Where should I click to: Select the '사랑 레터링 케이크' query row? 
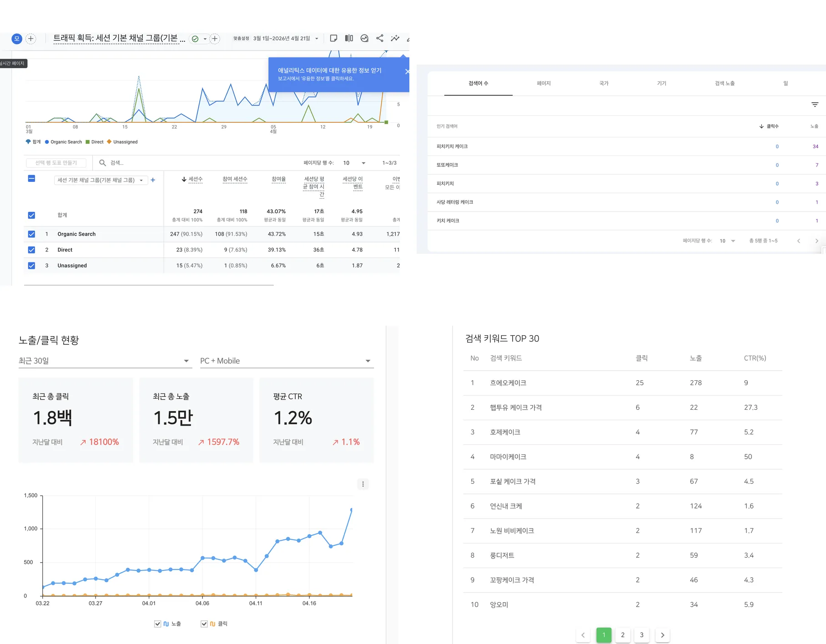coord(627,202)
